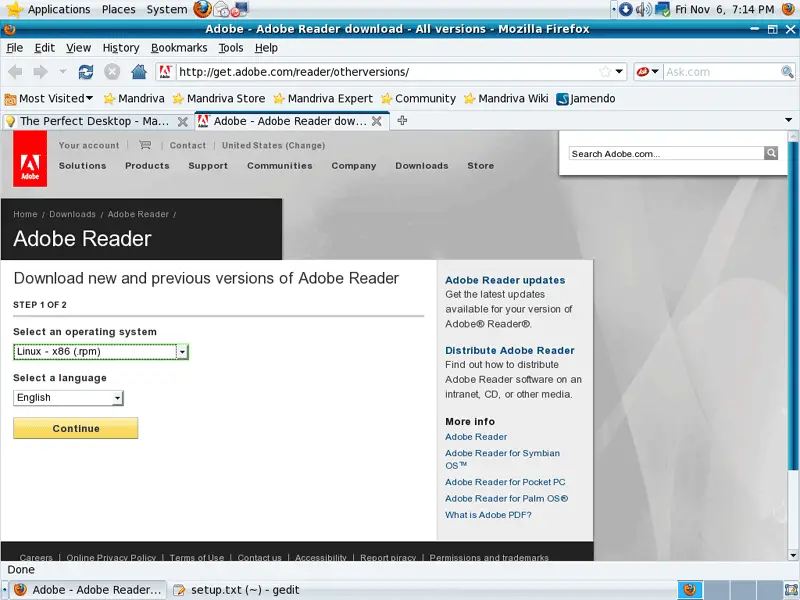Open the Mandriva Wiki bookmark

506,98
